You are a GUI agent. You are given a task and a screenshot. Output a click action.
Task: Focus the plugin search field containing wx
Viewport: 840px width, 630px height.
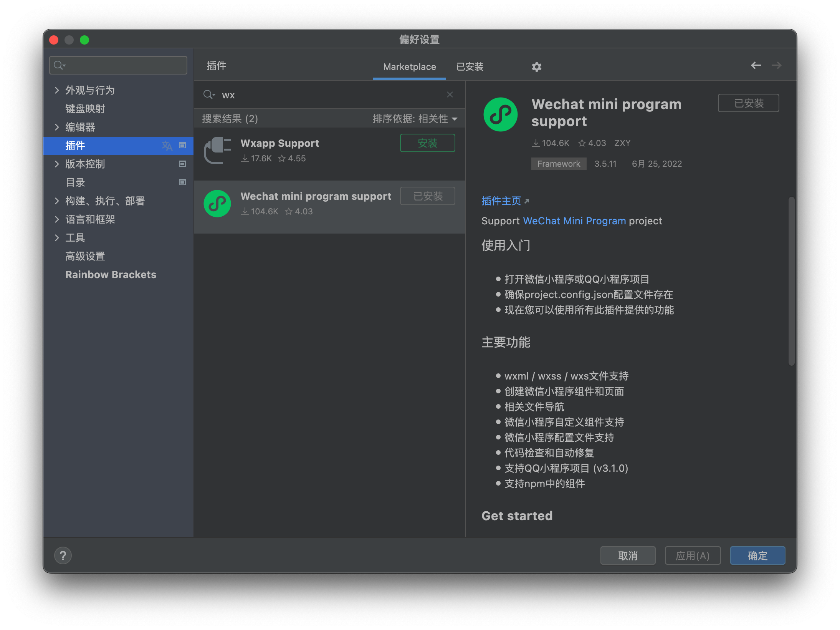tap(330, 94)
